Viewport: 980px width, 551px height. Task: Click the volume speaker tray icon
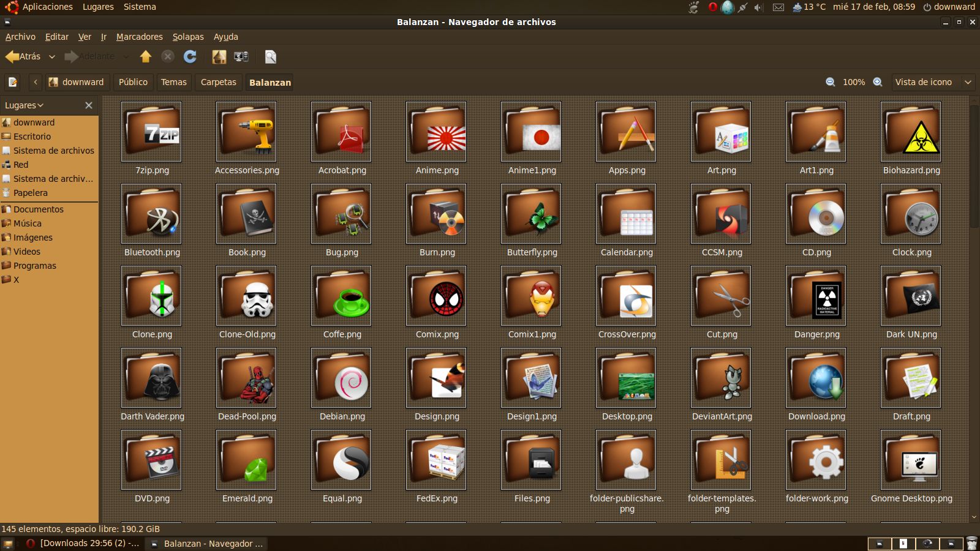[x=758, y=7]
